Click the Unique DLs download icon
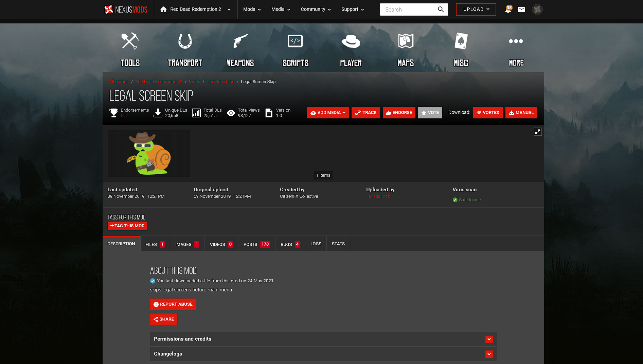Viewport: 643px width, 364px height. [158, 113]
